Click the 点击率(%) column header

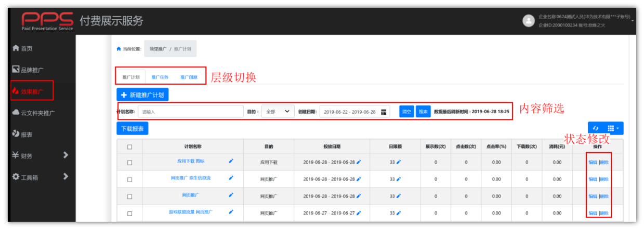pos(496,147)
